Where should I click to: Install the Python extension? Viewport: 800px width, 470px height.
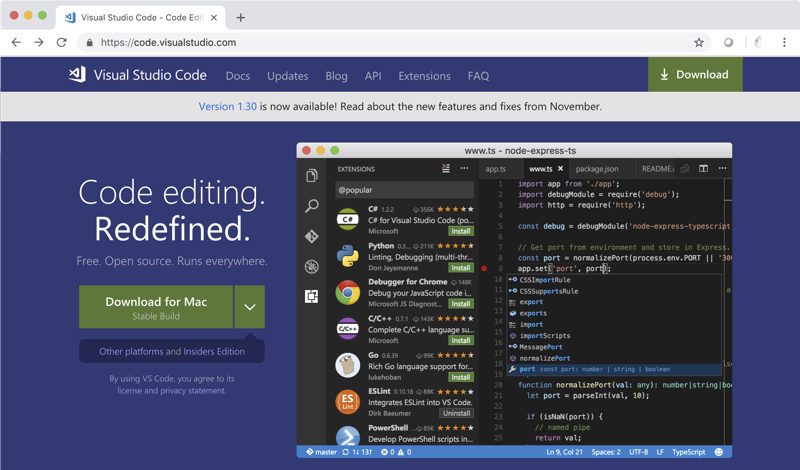coord(461,268)
